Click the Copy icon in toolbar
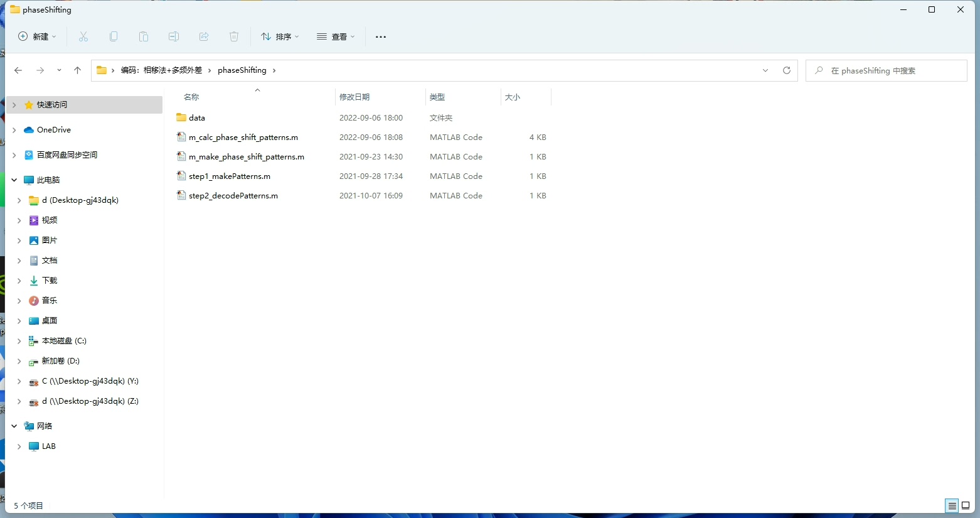The image size is (980, 518). (114, 36)
